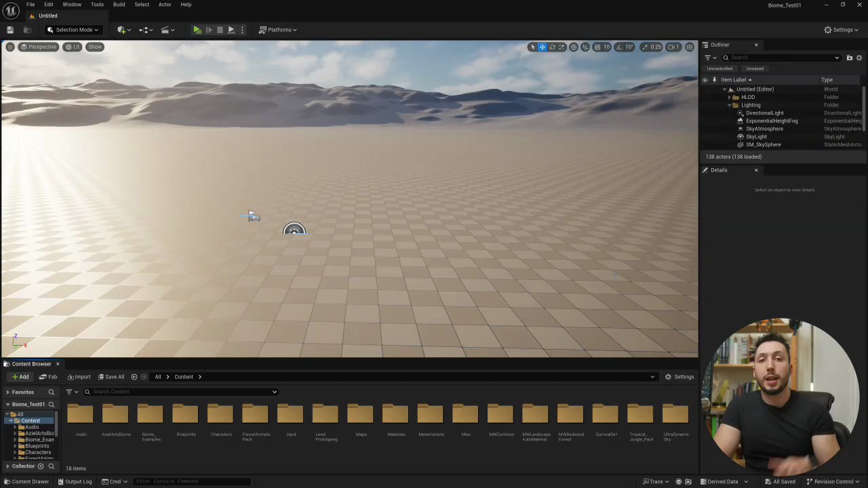Click the Outliner add folder icon

click(849, 58)
